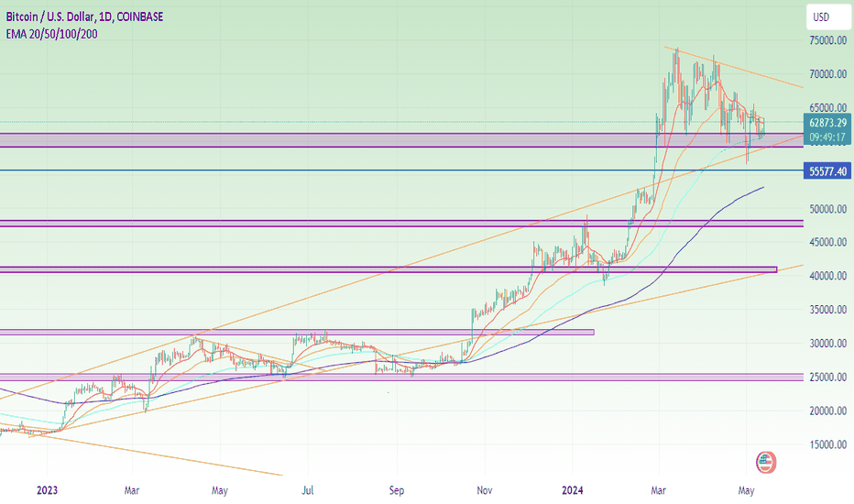Click the Sep time axis label
This screenshot has height=504, width=854.
[x=397, y=490]
